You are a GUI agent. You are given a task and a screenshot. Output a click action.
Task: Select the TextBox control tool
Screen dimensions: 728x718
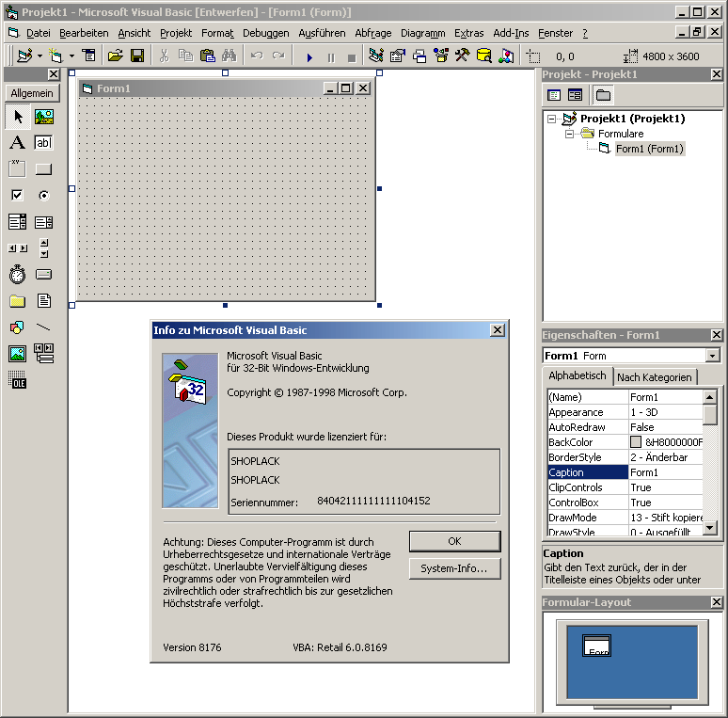(43, 142)
